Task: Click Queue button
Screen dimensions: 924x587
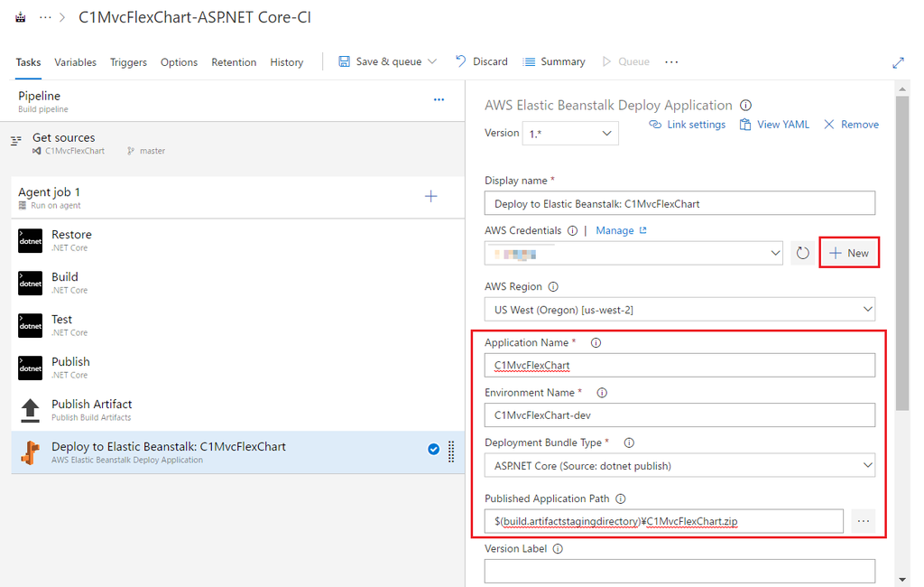Action: pyautogui.click(x=626, y=62)
